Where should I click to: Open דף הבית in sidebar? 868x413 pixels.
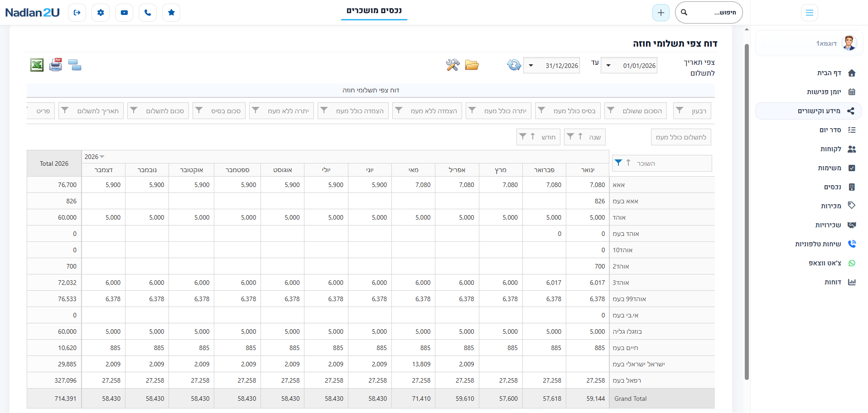(x=809, y=73)
